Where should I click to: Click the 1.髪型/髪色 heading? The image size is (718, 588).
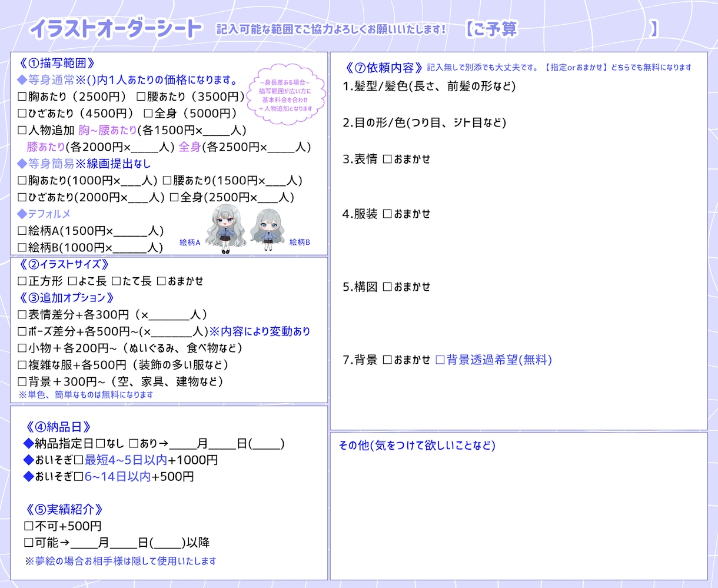click(429, 86)
